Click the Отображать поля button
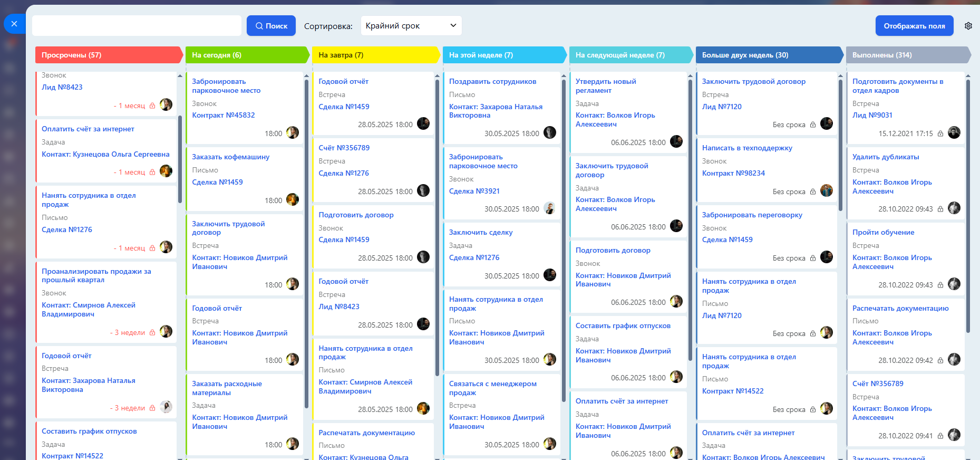Screen dimensions: 980x460 [914, 26]
